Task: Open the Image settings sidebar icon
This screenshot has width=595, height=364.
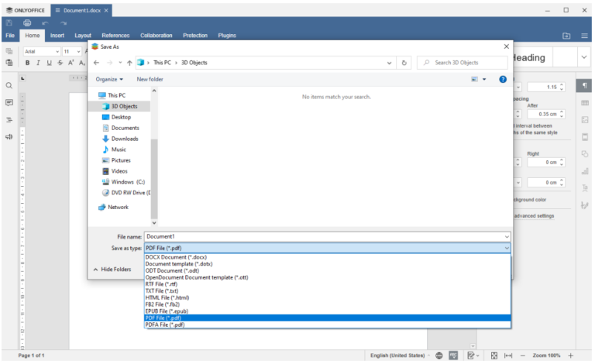Action: [585, 120]
